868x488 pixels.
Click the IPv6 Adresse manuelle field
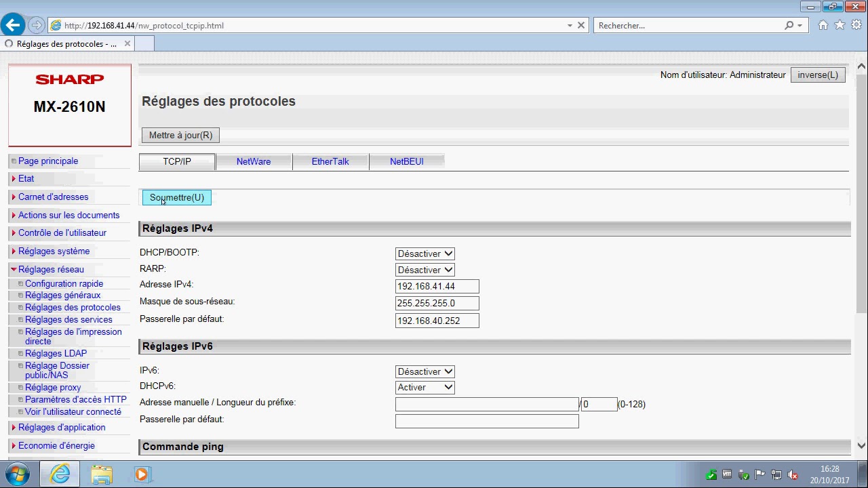pyautogui.click(x=487, y=404)
